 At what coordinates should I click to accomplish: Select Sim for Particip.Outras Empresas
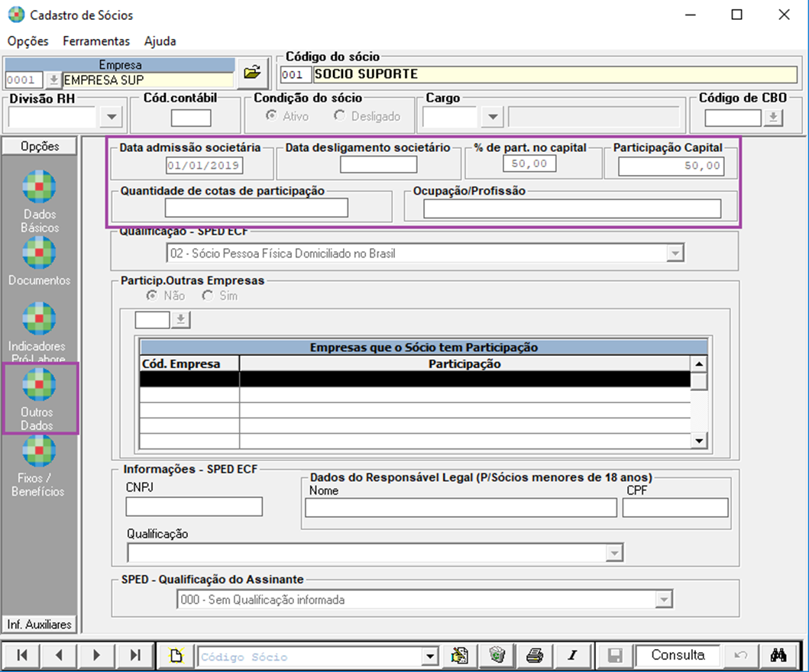[208, 296]
